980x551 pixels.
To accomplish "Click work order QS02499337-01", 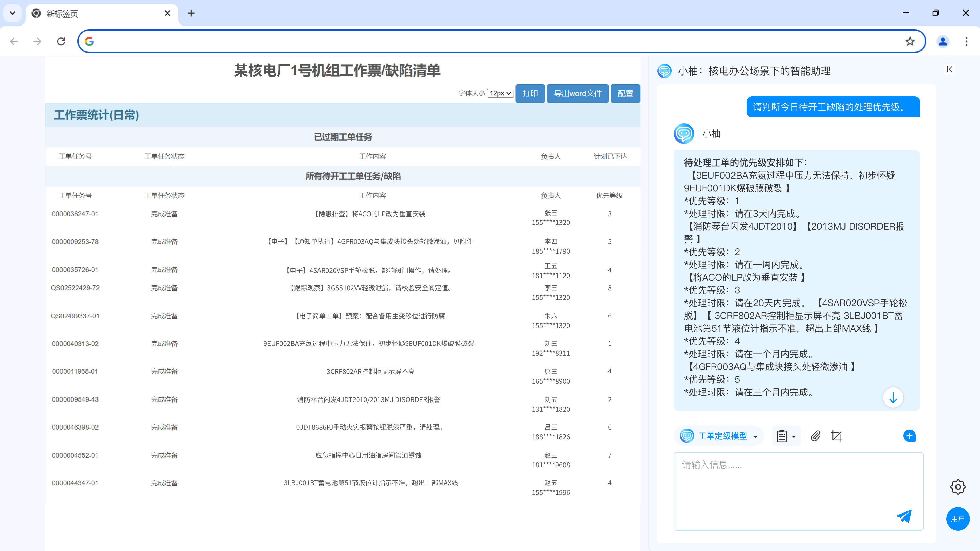I will tap(75, 316).
